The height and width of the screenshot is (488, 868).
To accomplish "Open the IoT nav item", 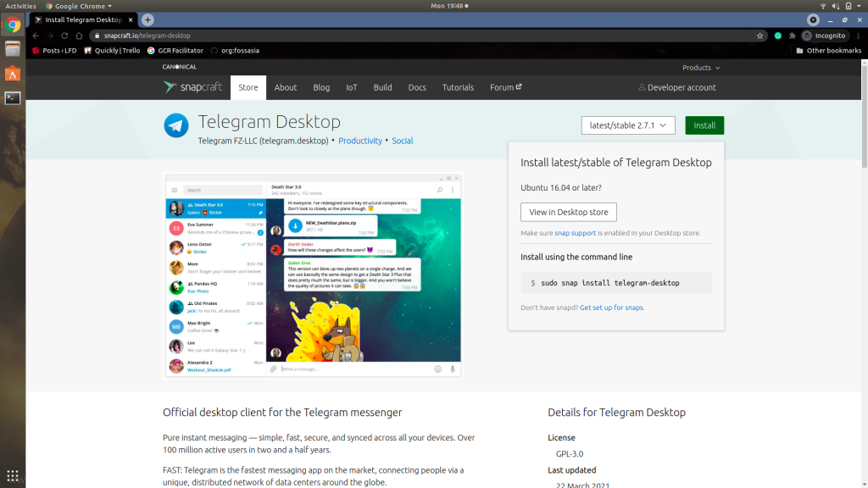I will 352,87.
